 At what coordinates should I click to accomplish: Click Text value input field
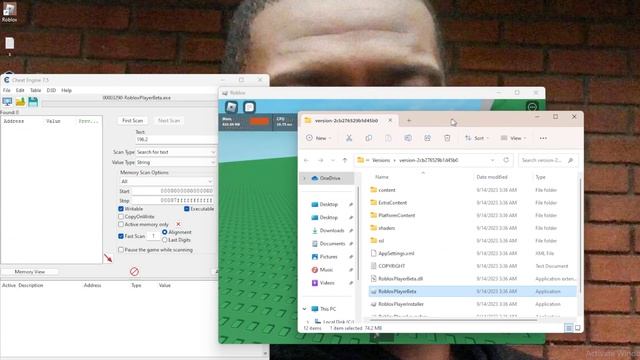pyautogui.click(x=176, y=139)
